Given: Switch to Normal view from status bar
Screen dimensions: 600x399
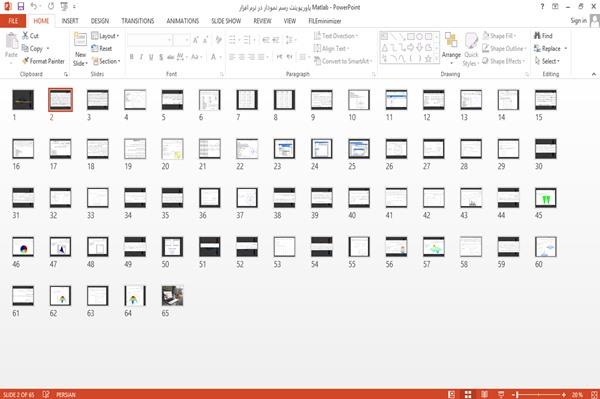Looking at the screenshot, I should (x=452, y=394).
